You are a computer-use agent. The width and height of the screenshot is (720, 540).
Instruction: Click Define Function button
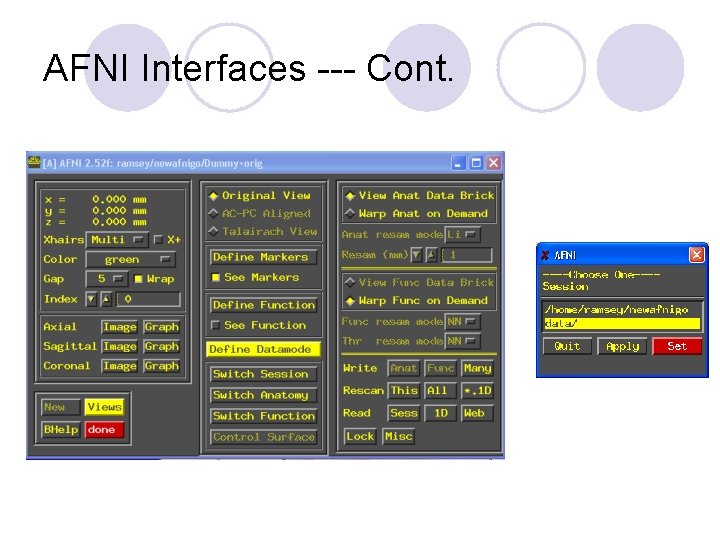264,305
